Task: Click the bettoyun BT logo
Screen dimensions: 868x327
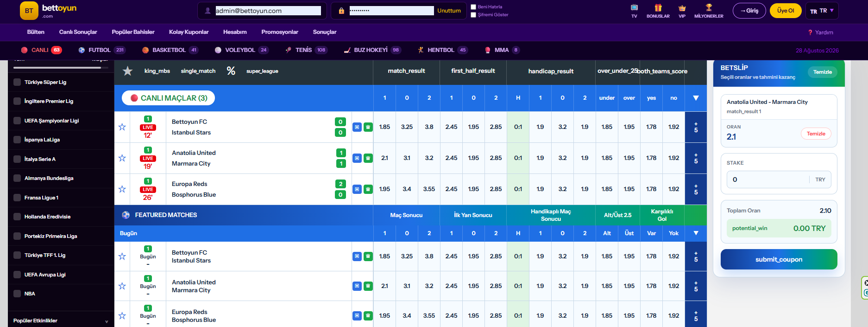Action: 29,11
